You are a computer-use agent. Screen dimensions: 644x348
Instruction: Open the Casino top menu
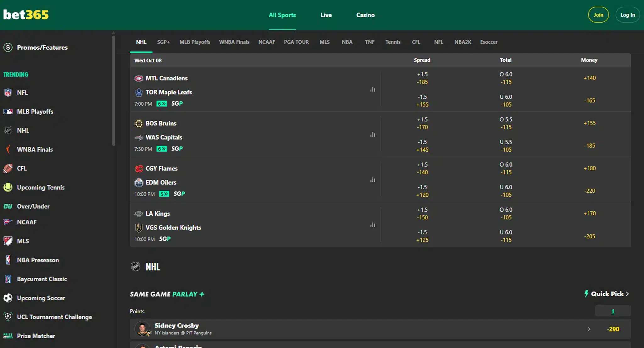365,15
